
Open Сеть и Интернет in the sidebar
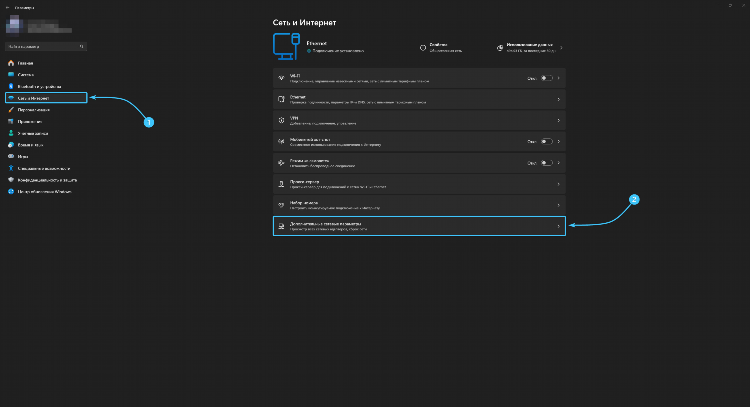tap(46, 98)
